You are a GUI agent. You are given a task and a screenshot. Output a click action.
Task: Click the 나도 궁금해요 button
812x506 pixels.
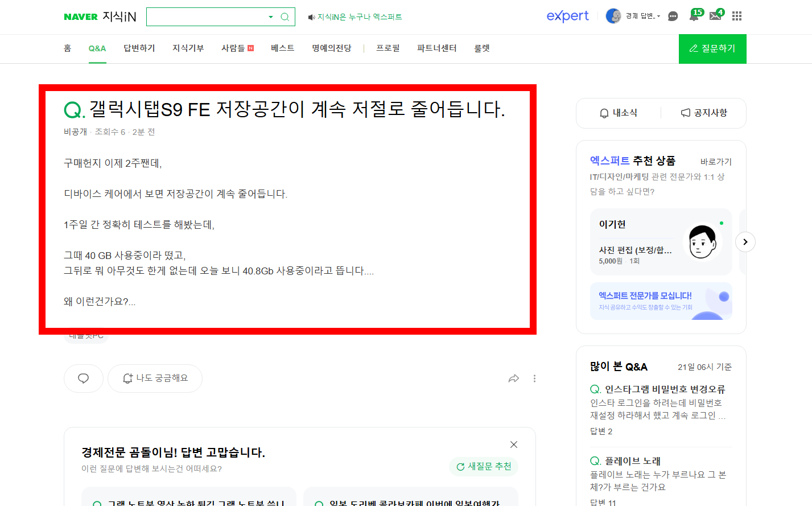pos(155,379)
